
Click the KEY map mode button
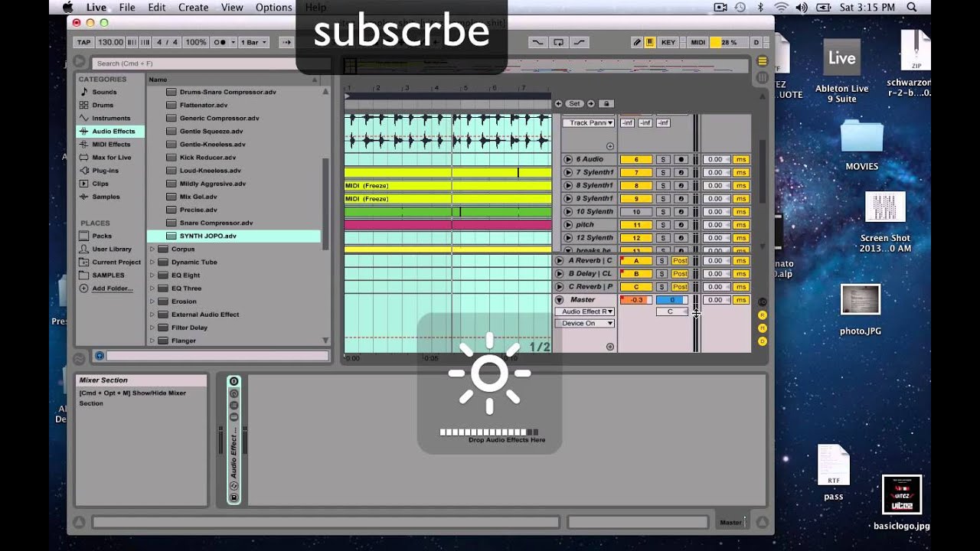click(x=668, y=42)
